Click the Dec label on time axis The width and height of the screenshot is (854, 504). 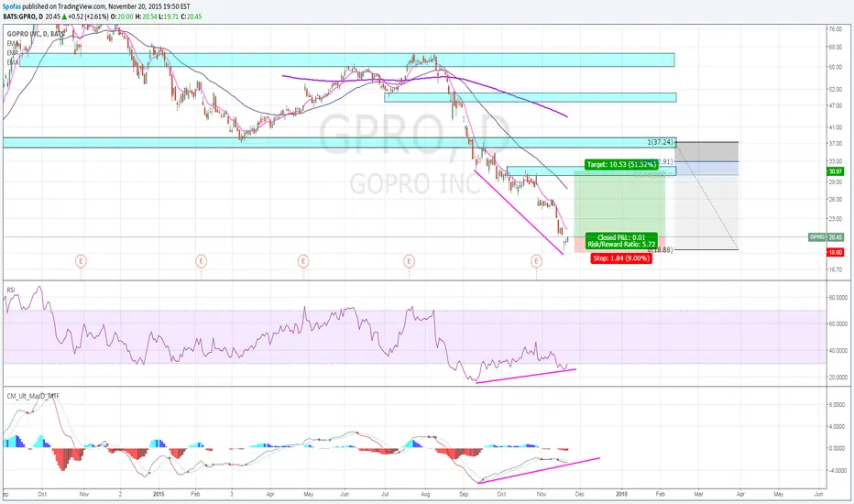click(x=579, y=494)
